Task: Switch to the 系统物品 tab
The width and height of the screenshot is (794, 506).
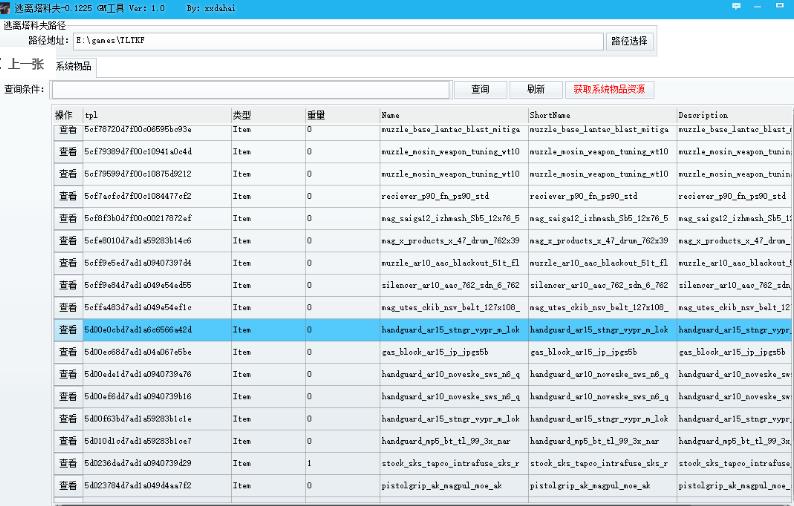Action: 74,66
